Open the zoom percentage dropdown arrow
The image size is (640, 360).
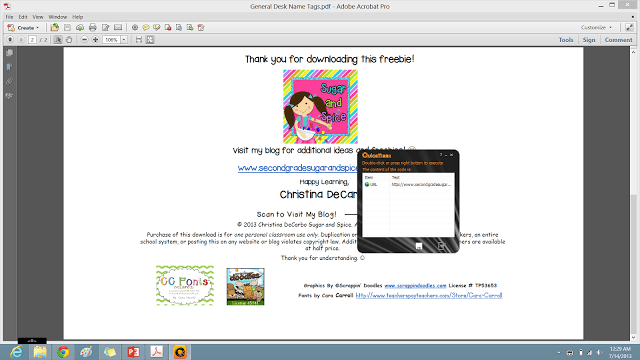pos(124,40)
